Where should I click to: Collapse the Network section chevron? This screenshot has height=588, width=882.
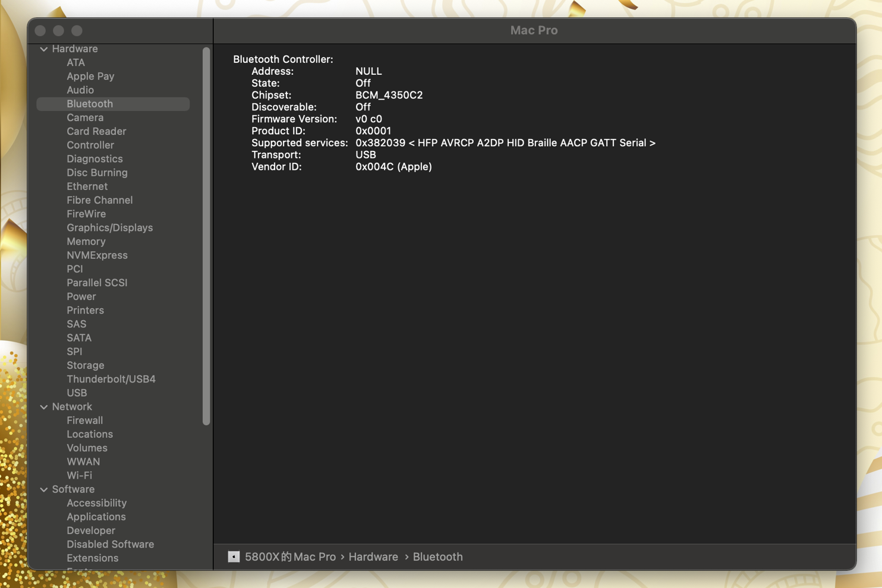click(x=44, y=407)
